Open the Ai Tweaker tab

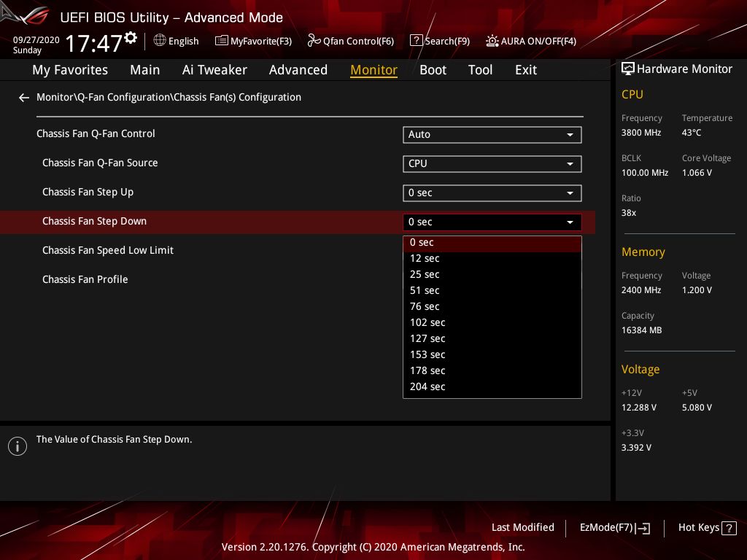pyautogui.click(x=214, y=70)
